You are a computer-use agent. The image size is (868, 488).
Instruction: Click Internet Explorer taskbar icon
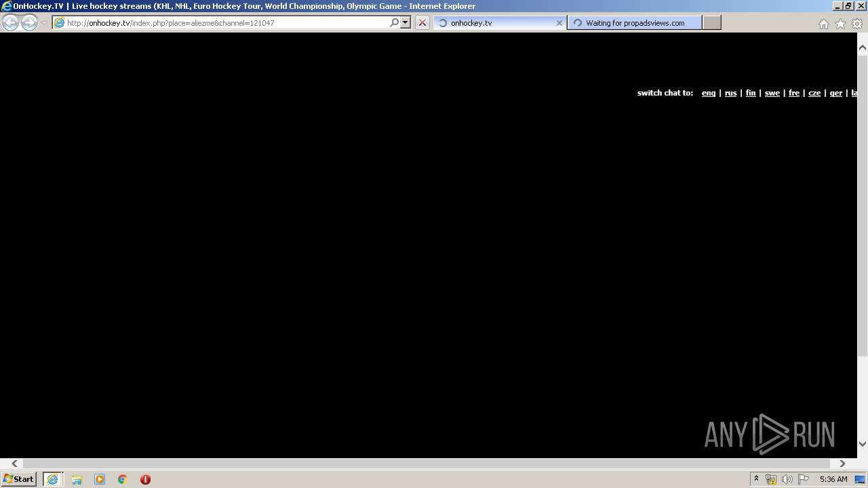52,479
